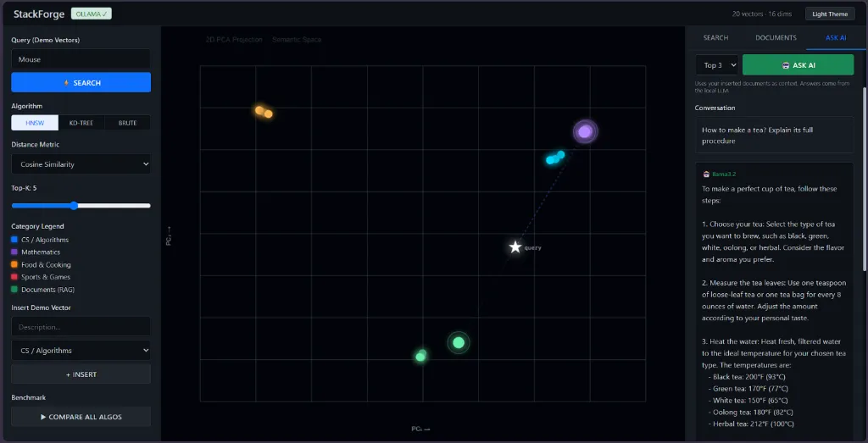Switch to Light Theme
This screenshot has width=868, height=443.
[830, 14]
